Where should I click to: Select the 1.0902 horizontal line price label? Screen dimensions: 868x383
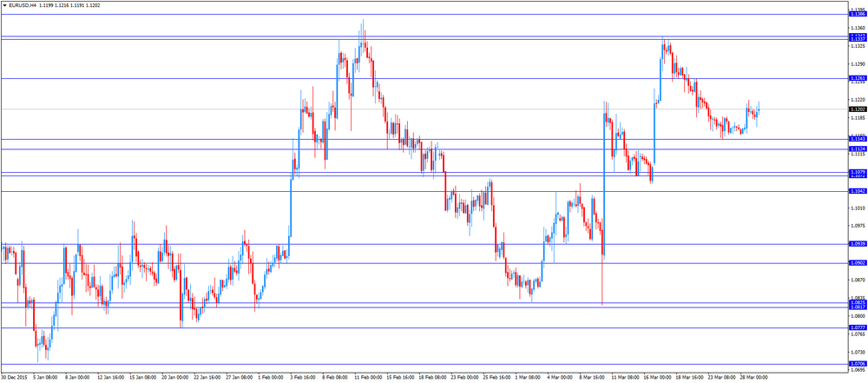point(859,263)
